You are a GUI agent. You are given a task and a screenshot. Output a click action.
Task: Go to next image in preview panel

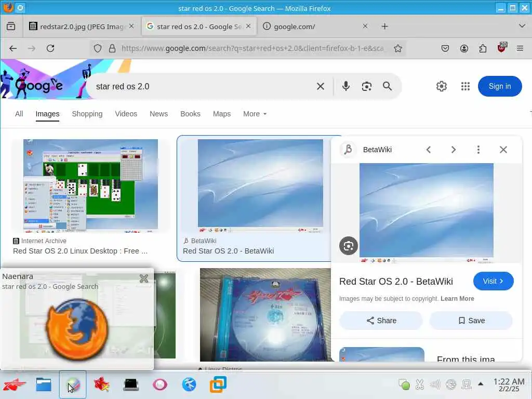[x=454, y=150]
